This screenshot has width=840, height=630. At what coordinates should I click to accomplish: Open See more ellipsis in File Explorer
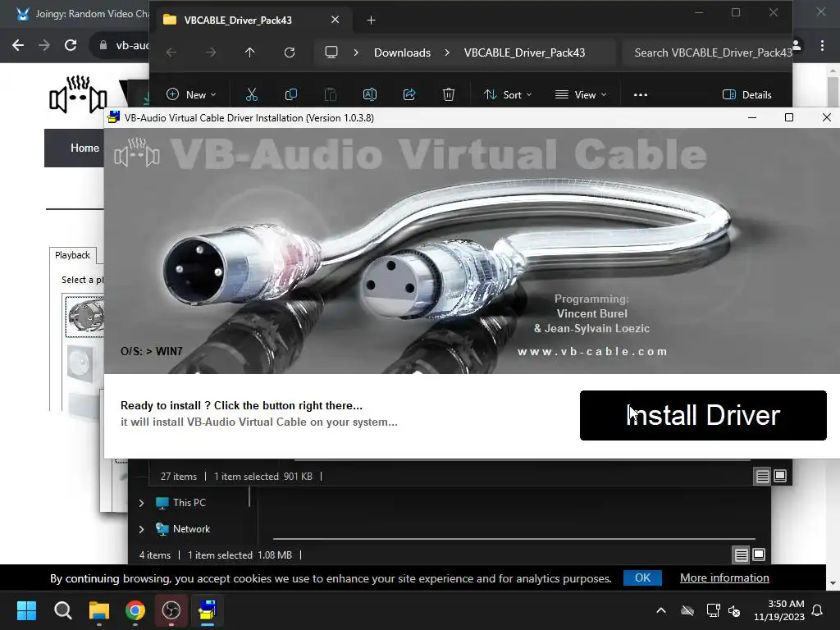coord(640,95)
